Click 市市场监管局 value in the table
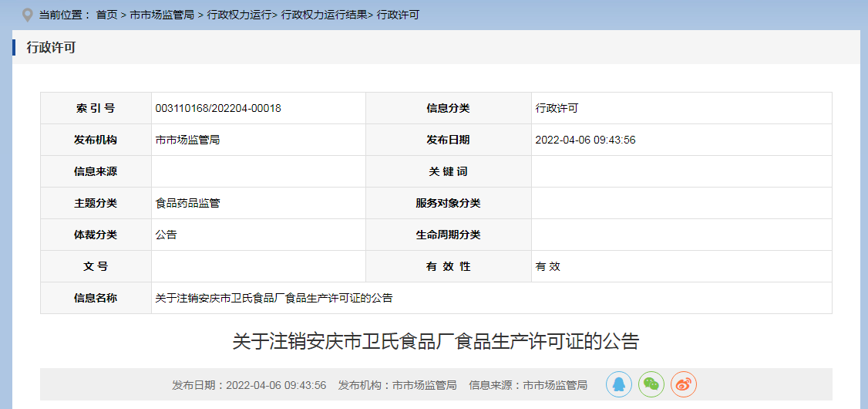The width and height of the screenshot is (868, 409). (x=187, y=140)
